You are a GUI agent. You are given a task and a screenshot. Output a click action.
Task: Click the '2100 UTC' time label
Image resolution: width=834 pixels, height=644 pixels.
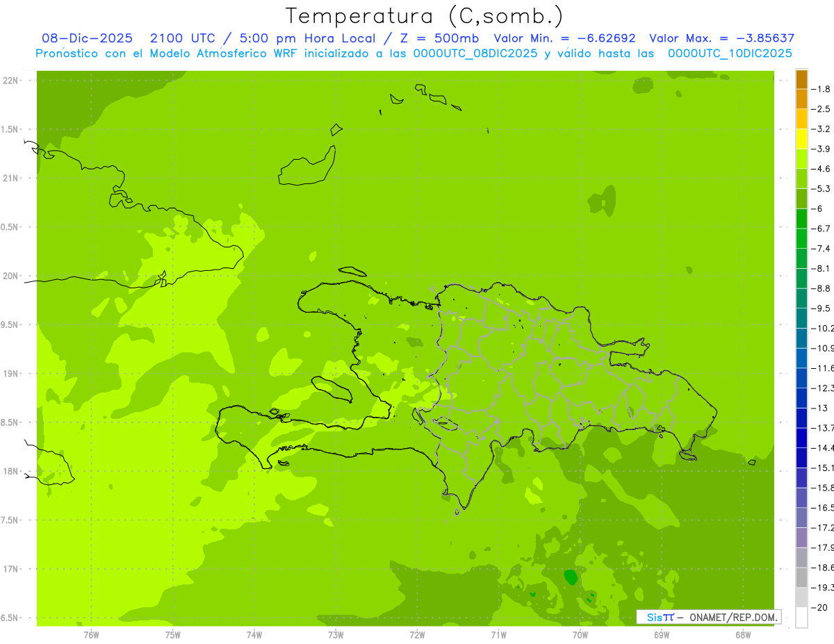point(183,38)
